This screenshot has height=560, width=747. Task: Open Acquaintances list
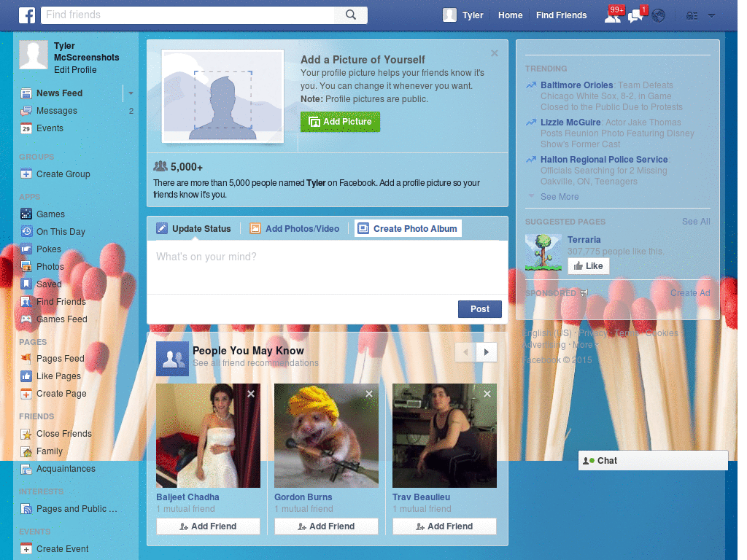(66, 469)
